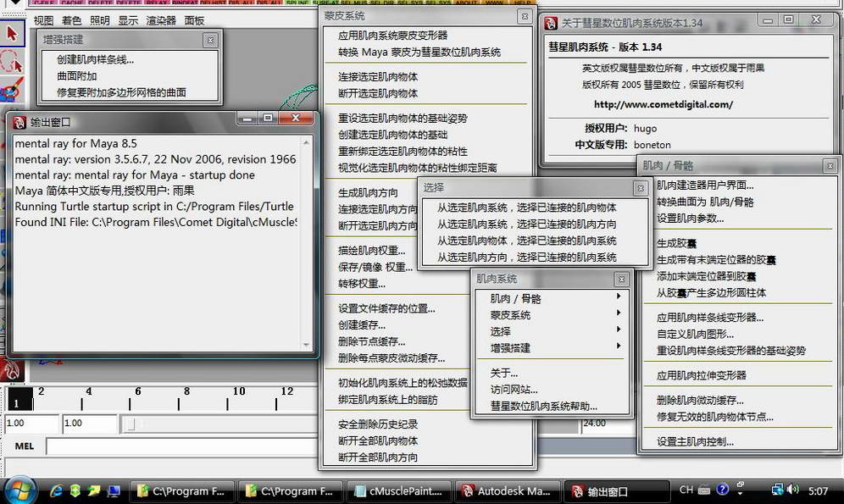Click the yellow-green arrow quick launch icon
This screenshot has width=844, height=504.
pyautogui.click(x=94, y=490)
